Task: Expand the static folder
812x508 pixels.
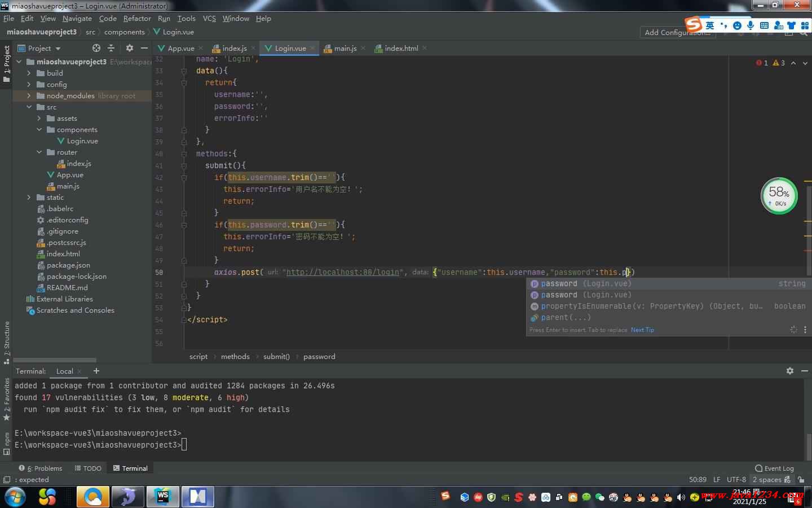Action: coord(29,197)
